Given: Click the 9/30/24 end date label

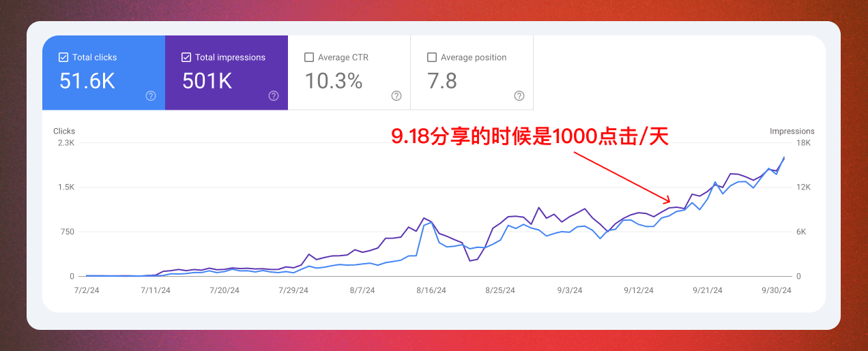Looking at the screenshot, I should [x=777, y=290].
